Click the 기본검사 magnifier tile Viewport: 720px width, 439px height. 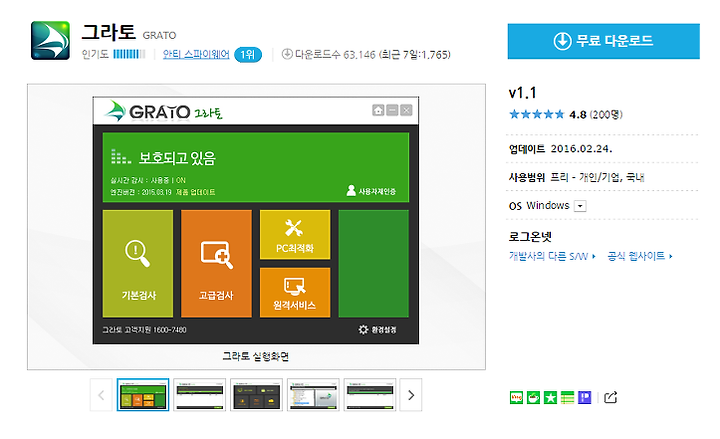pos(138,264)
